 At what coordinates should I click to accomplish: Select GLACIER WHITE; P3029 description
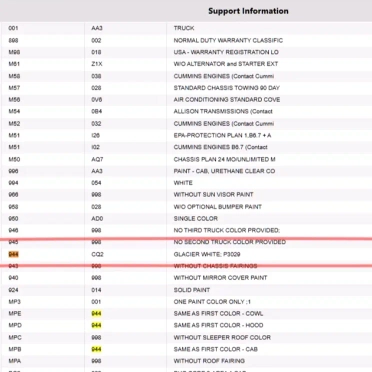(x=207, y=254)
